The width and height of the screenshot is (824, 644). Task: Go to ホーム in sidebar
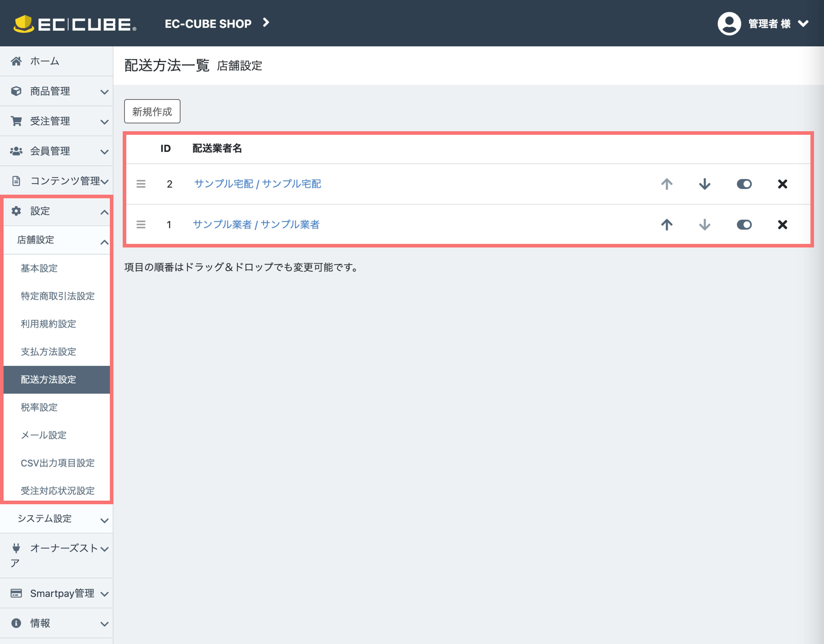44,61
